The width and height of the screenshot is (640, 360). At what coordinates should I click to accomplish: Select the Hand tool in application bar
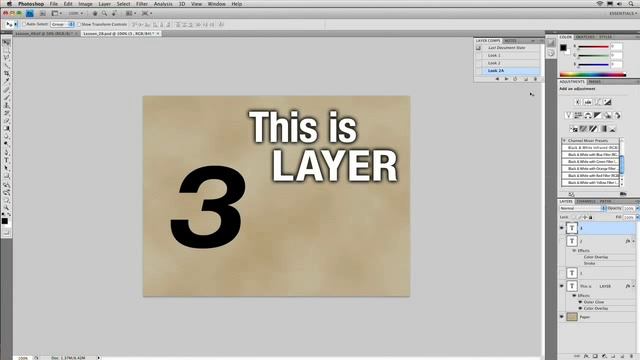tap(95, 13)
